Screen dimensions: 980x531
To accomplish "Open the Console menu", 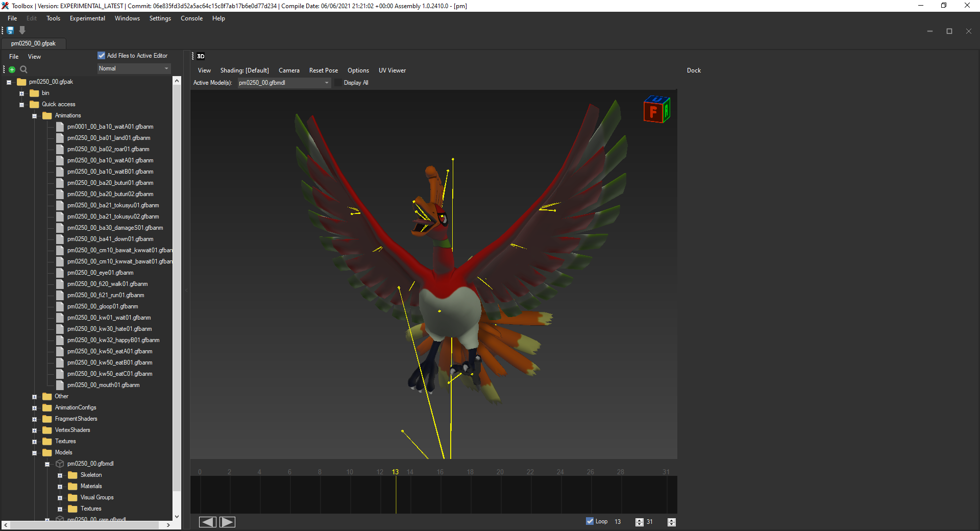I will (191, 18).
